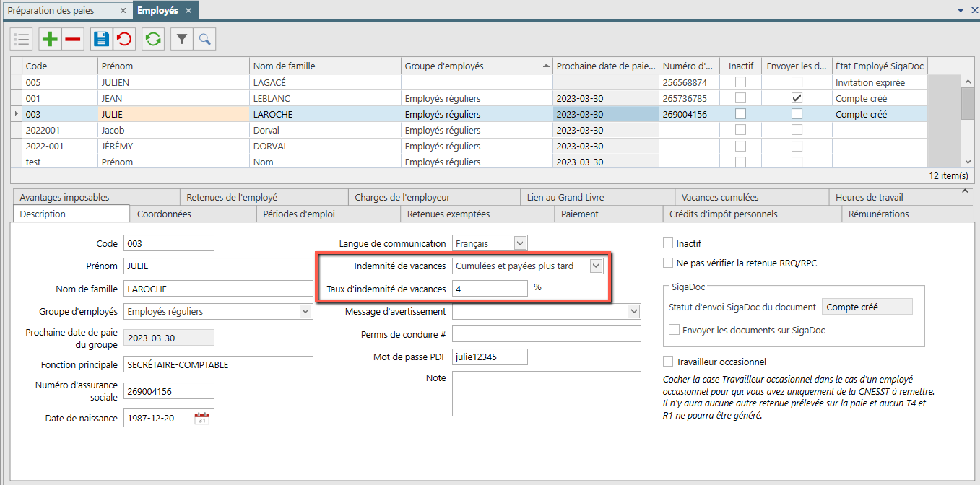Viewport: 980px width, 485px height.
Task: Click the État Employé SigaDoc column header
Action: tap(880, 66)
